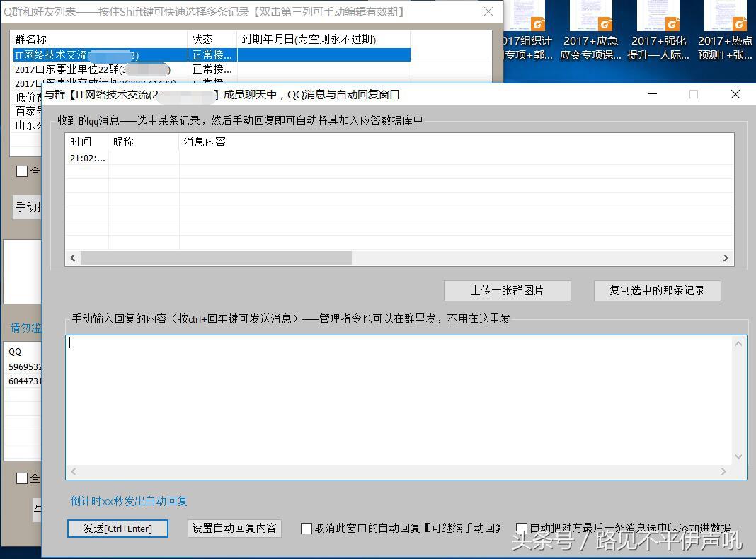This screenshot has width=756, height=559.
Task: Tick 自动把对方最后一条消息选中 checkbox
Action: (521, 529)
